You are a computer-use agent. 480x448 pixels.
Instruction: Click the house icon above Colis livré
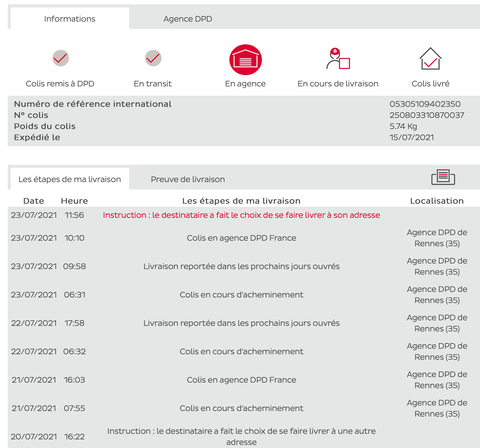(431, 59)
